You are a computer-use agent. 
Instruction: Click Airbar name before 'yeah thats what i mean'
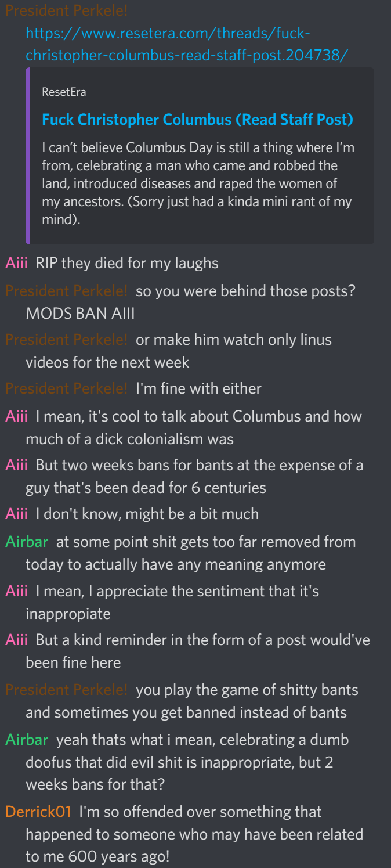pos(27,740)
